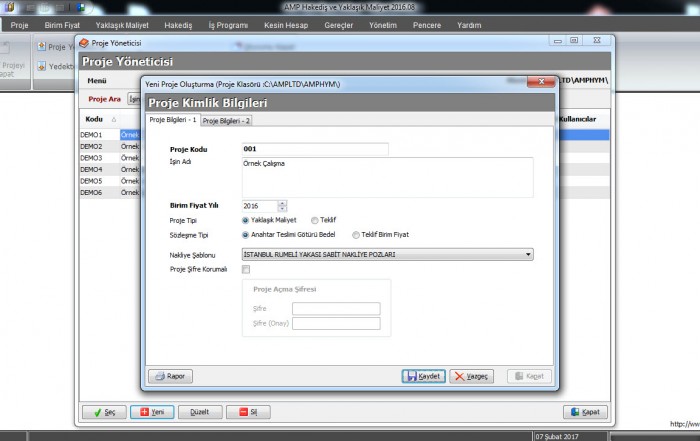The image size is (700, 441).
Task: Increase the Birim Fiyat Yılı value
Action: [x=282, y=202]
